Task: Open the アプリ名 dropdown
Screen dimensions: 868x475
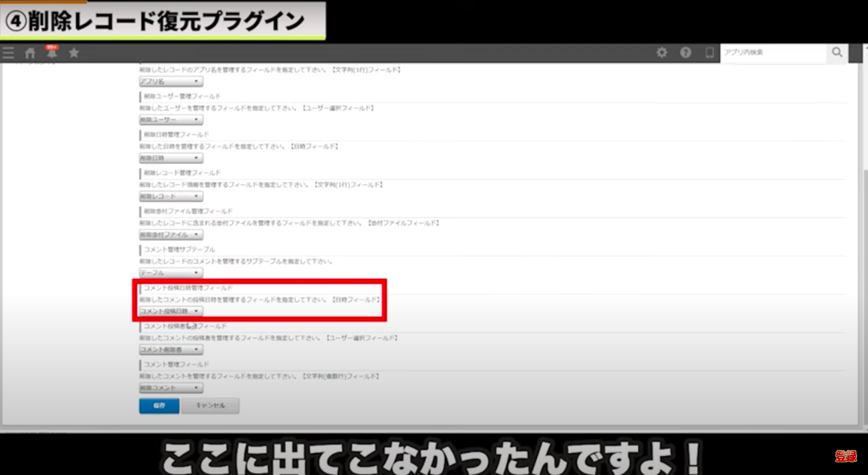Action: (171, 82)
